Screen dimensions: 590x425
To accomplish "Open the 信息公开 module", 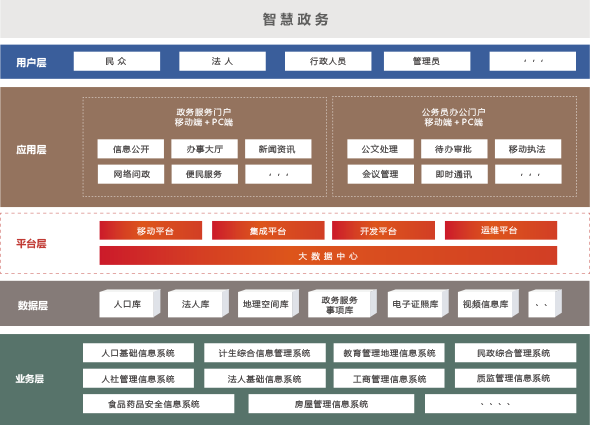I will tap(131, 149).
